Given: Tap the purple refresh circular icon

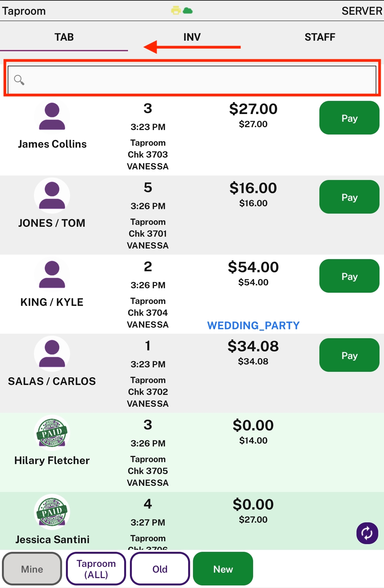Looking at the screenshot, I should [x=367, y=533].
